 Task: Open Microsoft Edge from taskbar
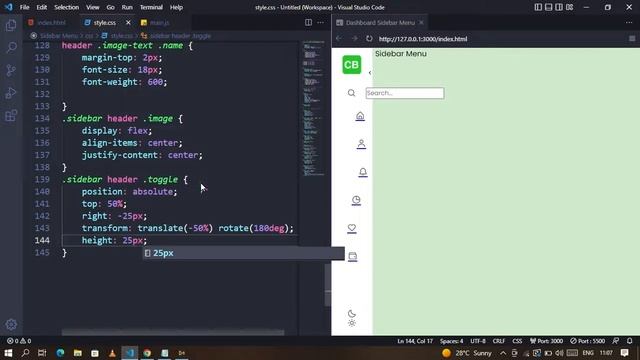point(60,353)
